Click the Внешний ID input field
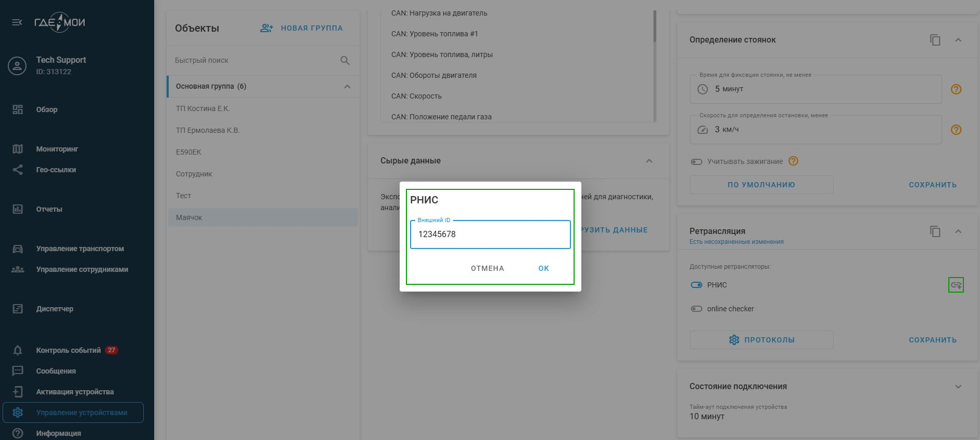980x440 pixels. point(490,235)
